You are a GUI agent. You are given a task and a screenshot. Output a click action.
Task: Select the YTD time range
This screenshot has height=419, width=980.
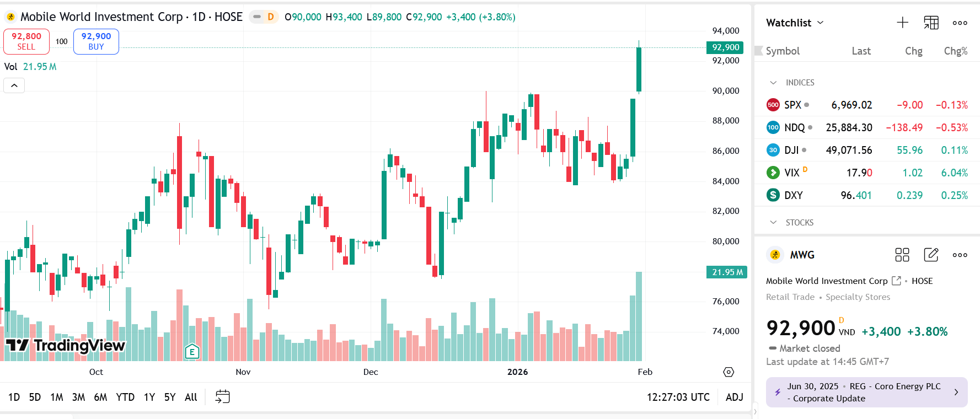tap(125, 397)
